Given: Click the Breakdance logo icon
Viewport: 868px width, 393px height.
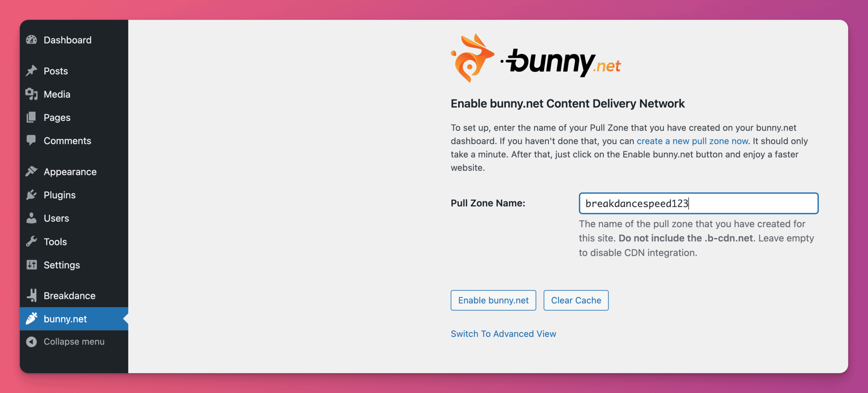Looking at the screenshot, I should pos(32,295).
